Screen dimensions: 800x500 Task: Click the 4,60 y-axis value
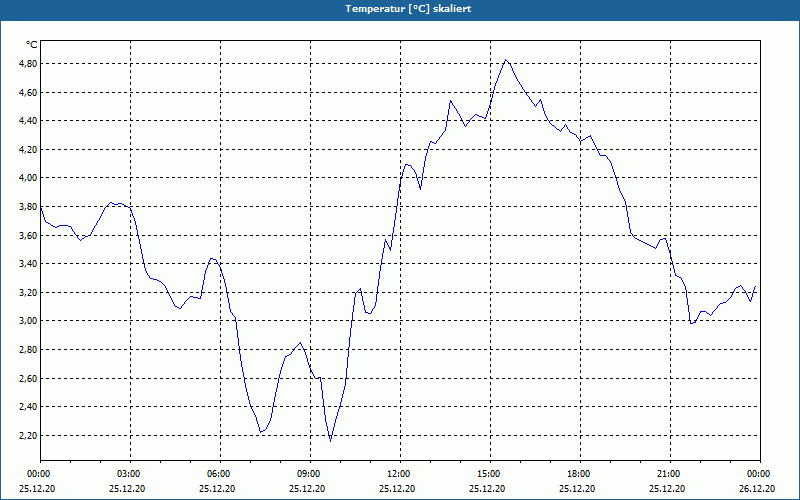pyautogui.click(x=28, y=92)
